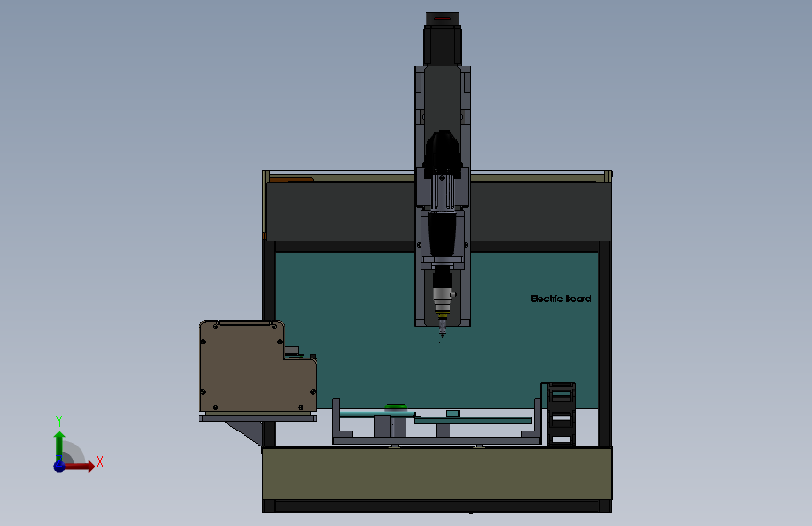
Task: Select the olive machine base panel
Action: click(436, 474)
